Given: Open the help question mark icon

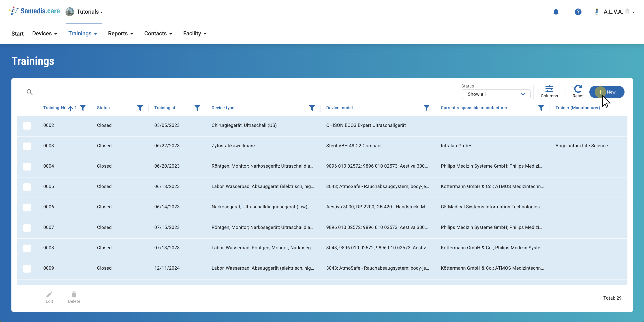Looking at the screenshot, I should pos(578,12).
